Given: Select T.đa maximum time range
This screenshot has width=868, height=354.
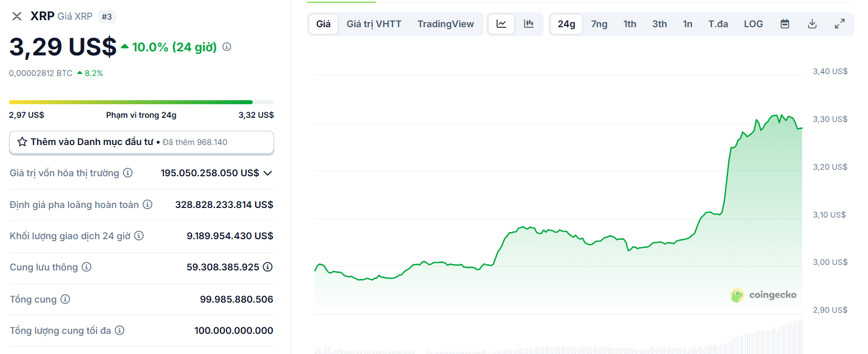Looking at the screenshot, I should [x=718, y=24].
